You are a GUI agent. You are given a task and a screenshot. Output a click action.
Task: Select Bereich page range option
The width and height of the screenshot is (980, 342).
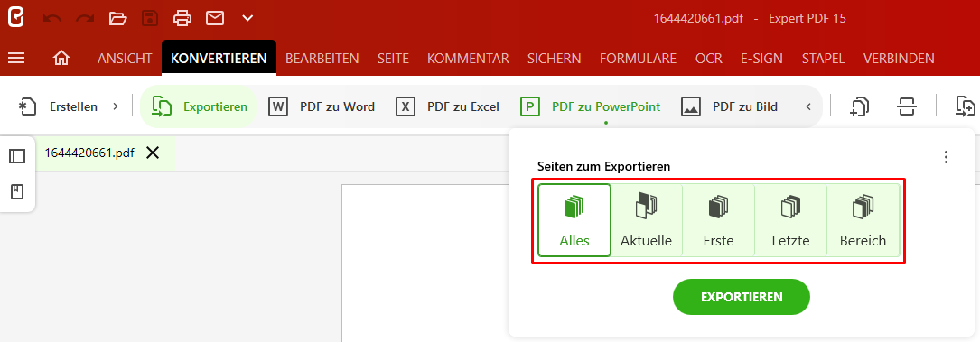point(863,220)
